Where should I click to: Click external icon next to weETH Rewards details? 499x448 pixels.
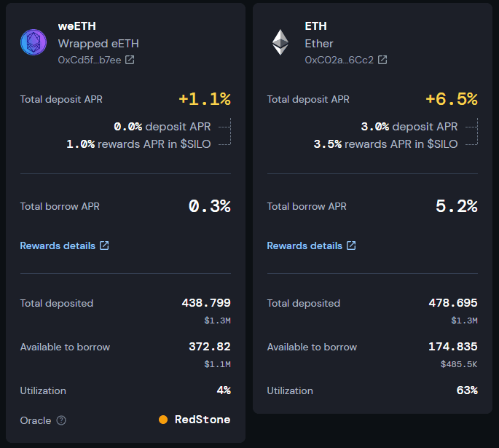point(104,245)
